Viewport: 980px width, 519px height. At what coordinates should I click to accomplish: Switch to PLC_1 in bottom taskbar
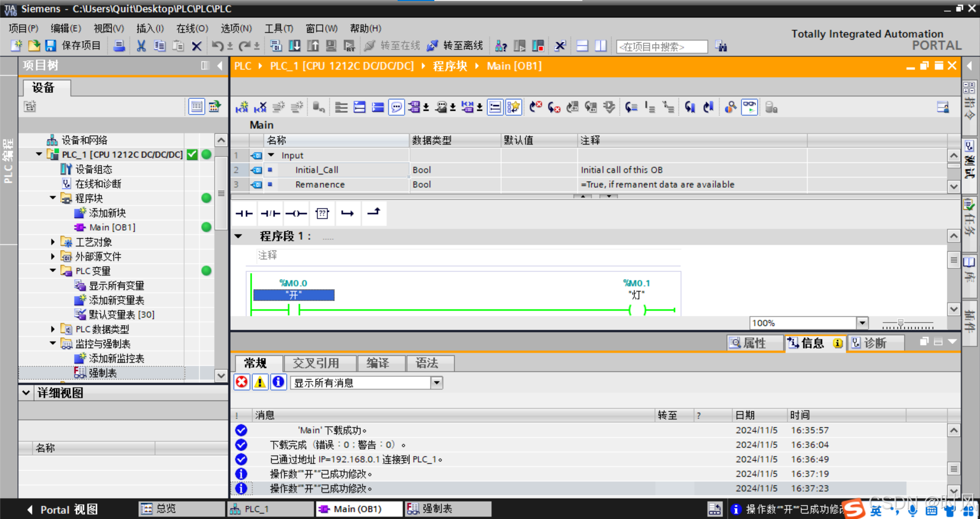point(270,509)
